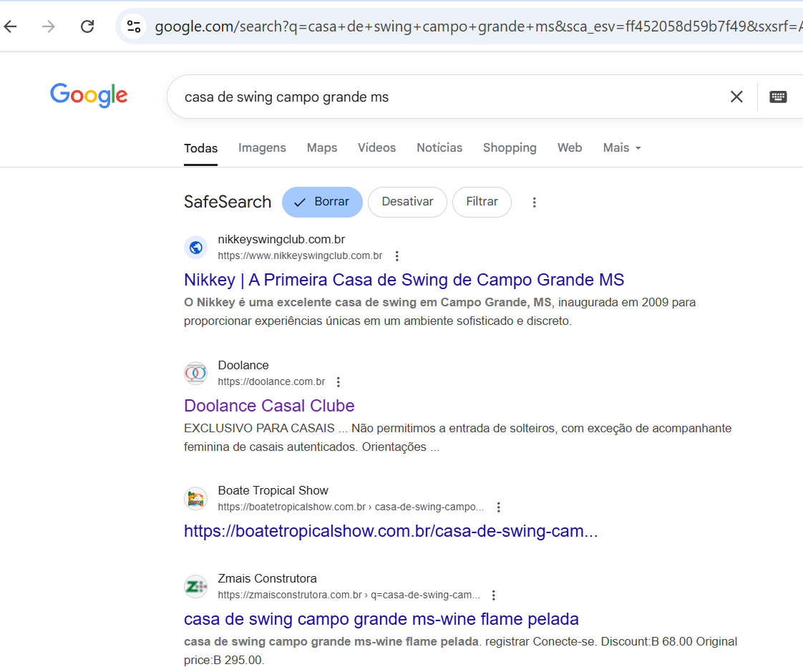Open options menu for the Nikkey result
This screenshot has height=672, width=803.
click(x=396, y=255)
